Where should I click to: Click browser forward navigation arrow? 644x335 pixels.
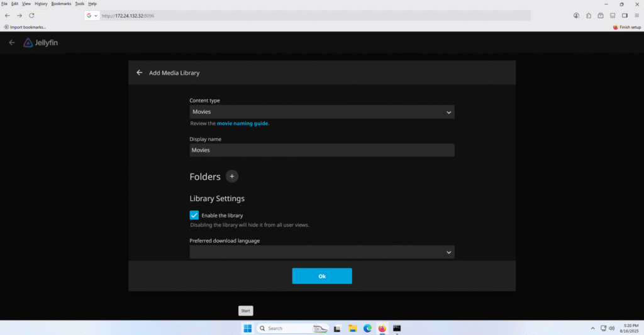tap(19, 16)
